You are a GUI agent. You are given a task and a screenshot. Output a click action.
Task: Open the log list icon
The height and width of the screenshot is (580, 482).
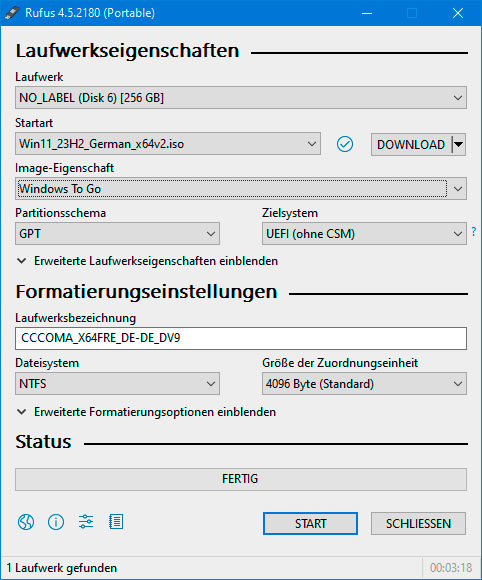(x=116, y=522)
